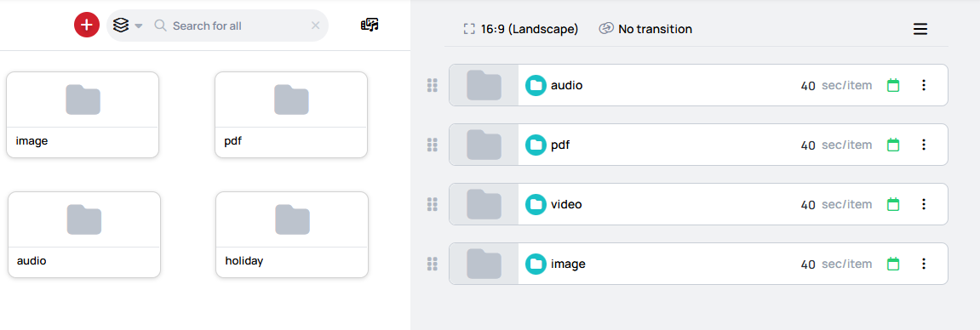Open the holiday folder card
Image resolution: width=980 pixels, height=330 pixels.
292,235
